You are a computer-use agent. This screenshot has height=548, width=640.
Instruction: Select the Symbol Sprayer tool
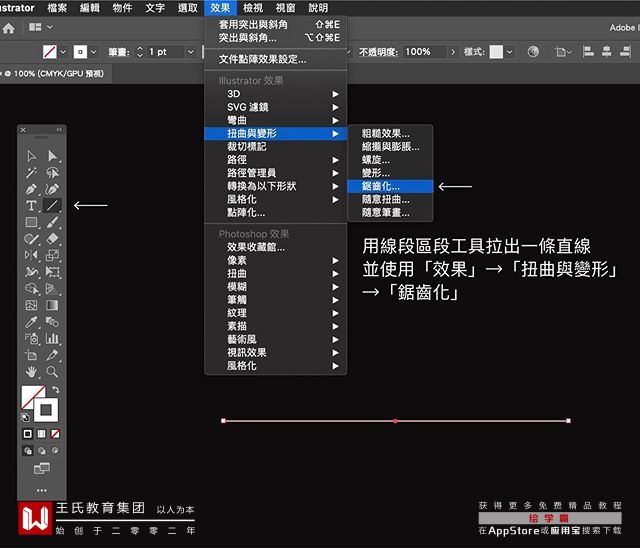click(31, 339)
